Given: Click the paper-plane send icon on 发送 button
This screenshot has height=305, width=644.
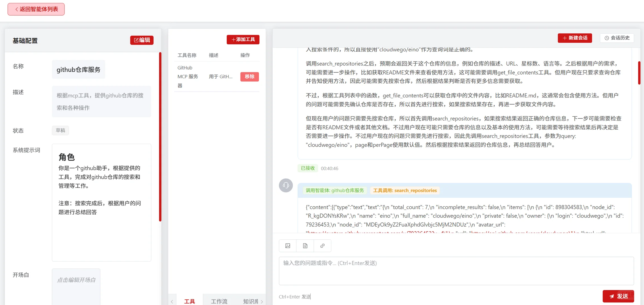Looking at the screenshot, I should tap(611, 296).
